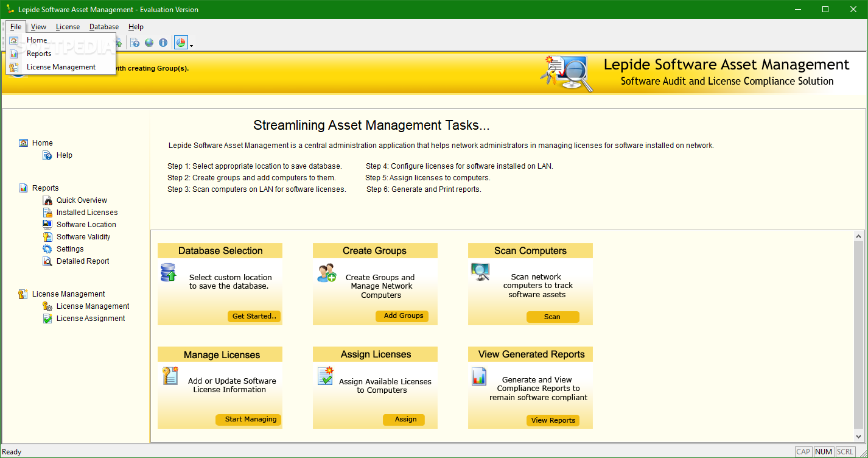
Task: Select Help under Home in the sidebar
Action: coord(65,155)
